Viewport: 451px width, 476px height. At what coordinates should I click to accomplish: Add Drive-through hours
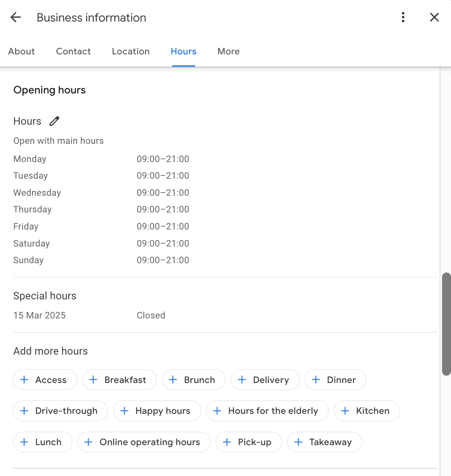pos(61,411)
